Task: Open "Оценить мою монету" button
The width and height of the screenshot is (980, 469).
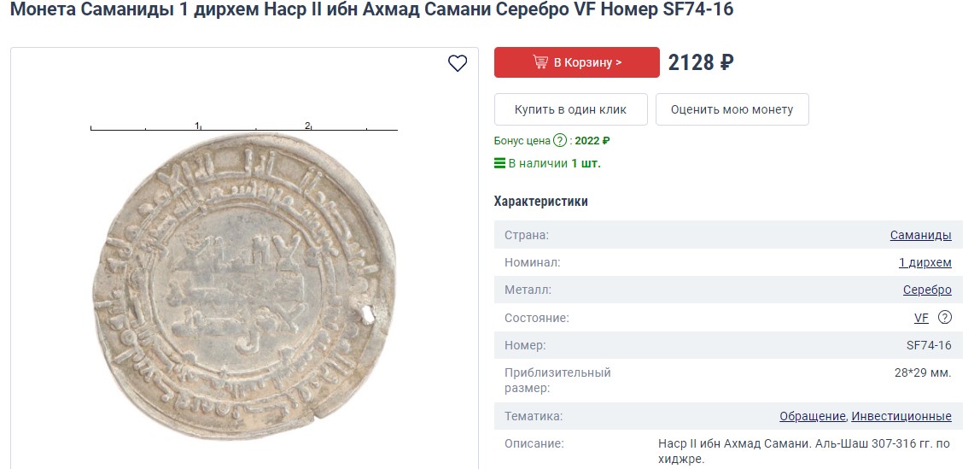Action: (x=732, y=109)
